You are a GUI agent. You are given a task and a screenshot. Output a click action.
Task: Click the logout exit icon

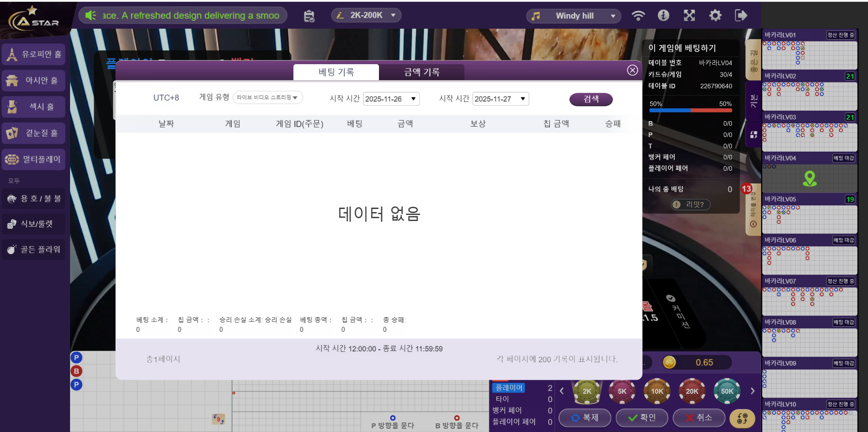pyautogui.click(x=741, y=15)
